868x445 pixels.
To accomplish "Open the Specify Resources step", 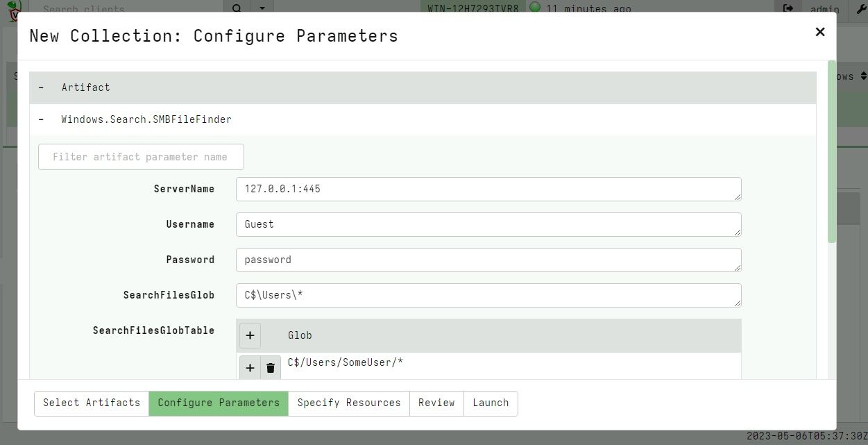I will point(348,403).
